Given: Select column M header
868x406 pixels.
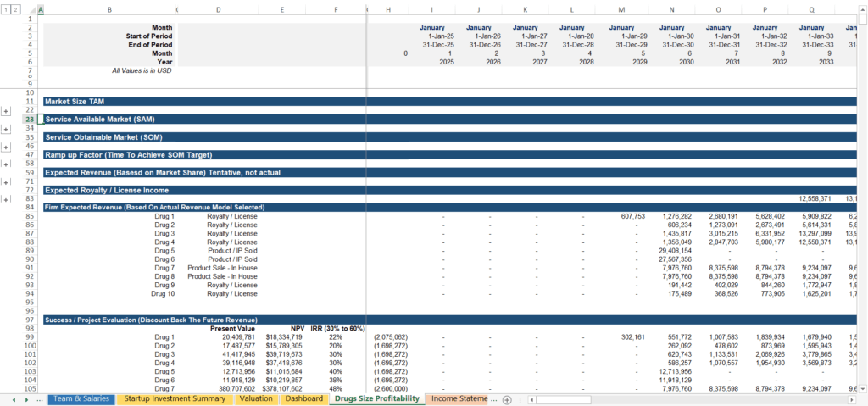Looking at the screenshot, I should pos(621,9).
